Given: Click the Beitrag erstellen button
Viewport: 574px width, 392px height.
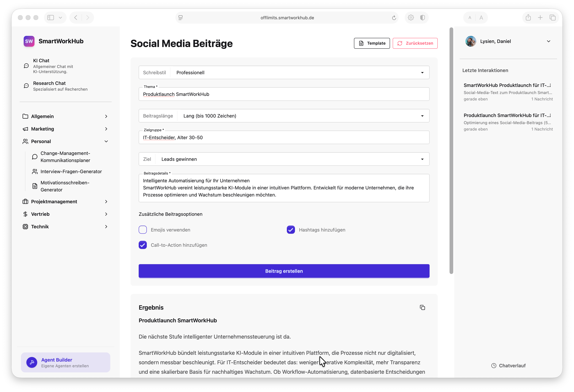Looking at the screenshot, I should click(284, 271).
